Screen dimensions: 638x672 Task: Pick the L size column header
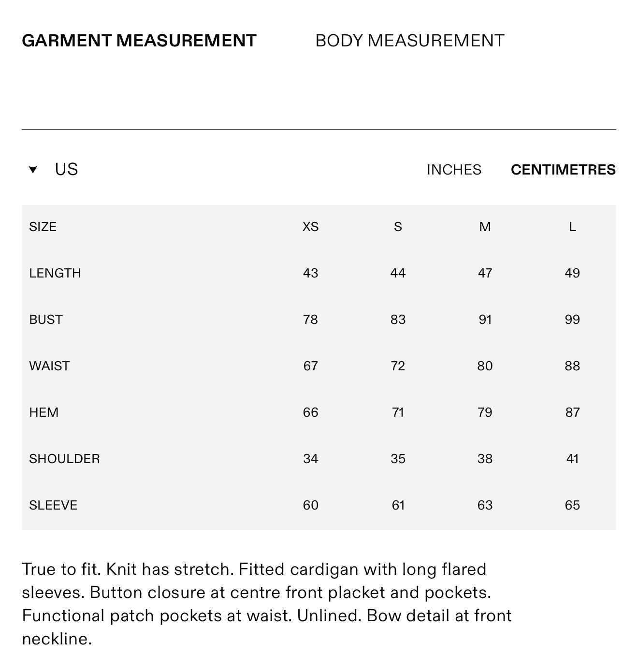point(572,227)
